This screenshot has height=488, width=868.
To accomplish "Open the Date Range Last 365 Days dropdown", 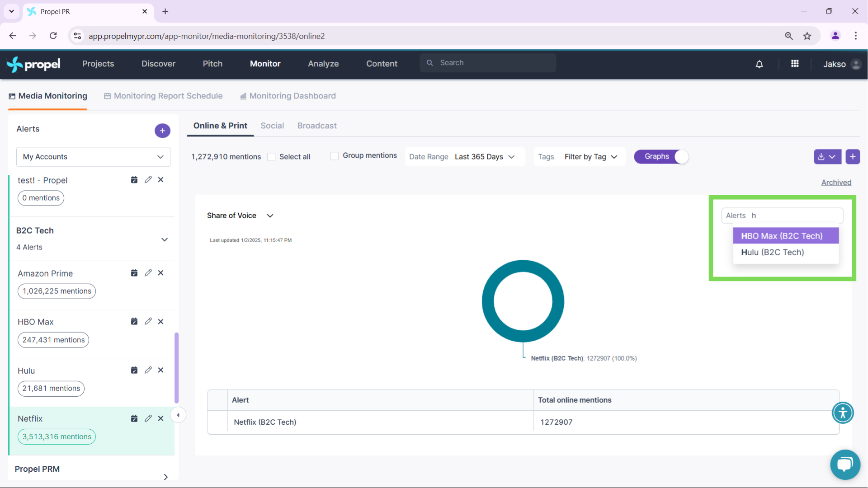I will pyautogui.click(x=465, y=157).
